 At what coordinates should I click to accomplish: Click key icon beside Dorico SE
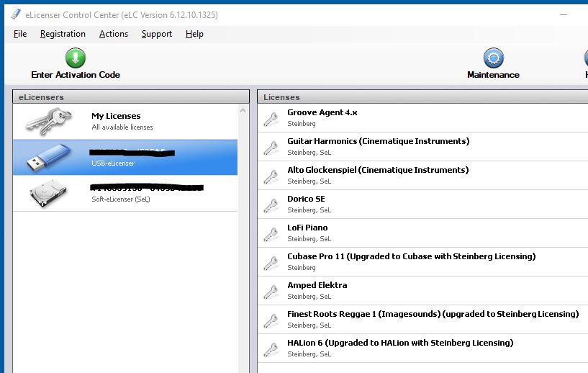(271, 206)
